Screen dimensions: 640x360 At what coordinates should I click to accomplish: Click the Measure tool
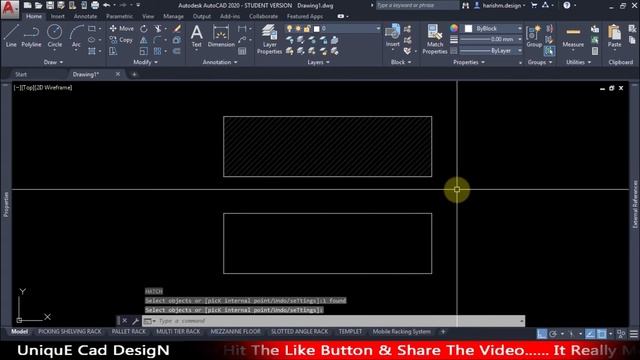click(x=573, y=36)
